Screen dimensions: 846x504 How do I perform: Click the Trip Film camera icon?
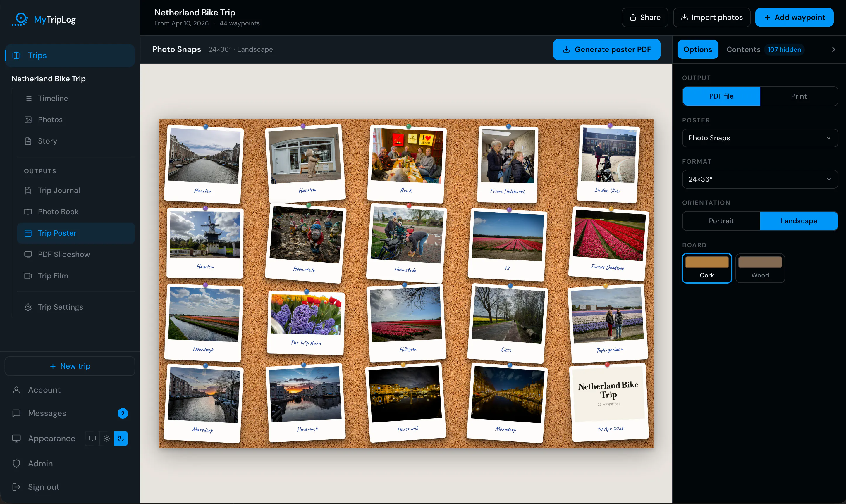click(x=28, y=276)
